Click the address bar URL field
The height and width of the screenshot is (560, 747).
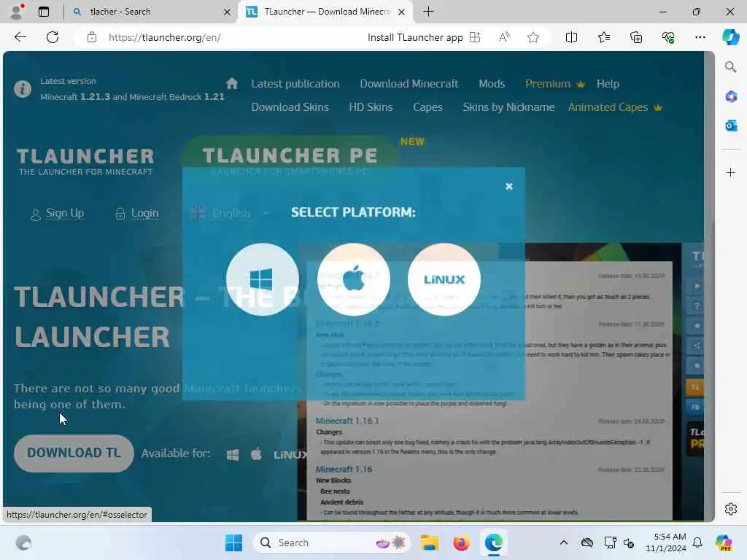(164, 37)
